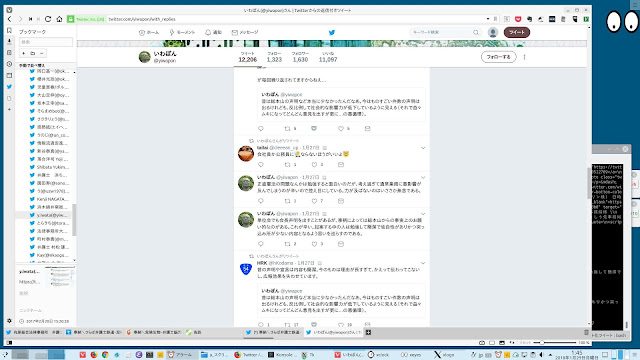Send taitai's tweet via direct message icon
Viewport: 640px width, 360px height.
point(341,165)
